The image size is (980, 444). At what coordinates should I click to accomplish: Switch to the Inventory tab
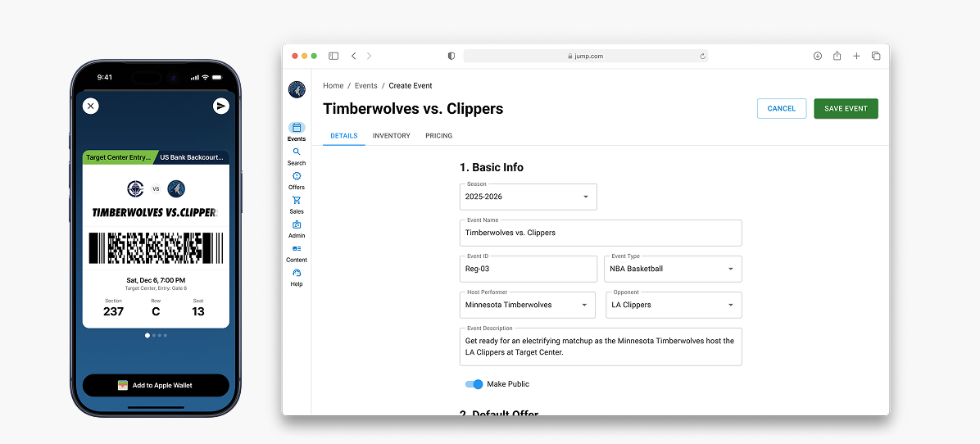point(391,135)
